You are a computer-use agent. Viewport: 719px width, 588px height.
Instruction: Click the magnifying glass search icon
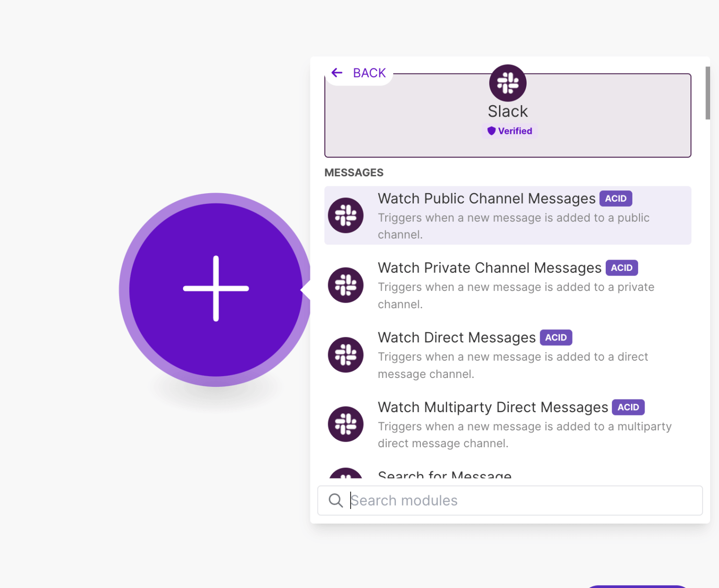tap(335, 500)
